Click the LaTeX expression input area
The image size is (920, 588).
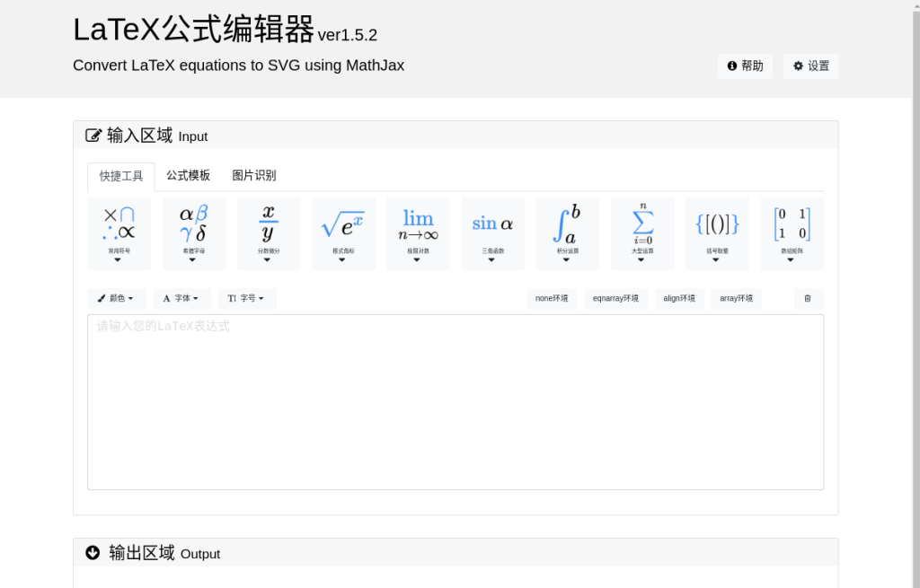pos(455,401)
